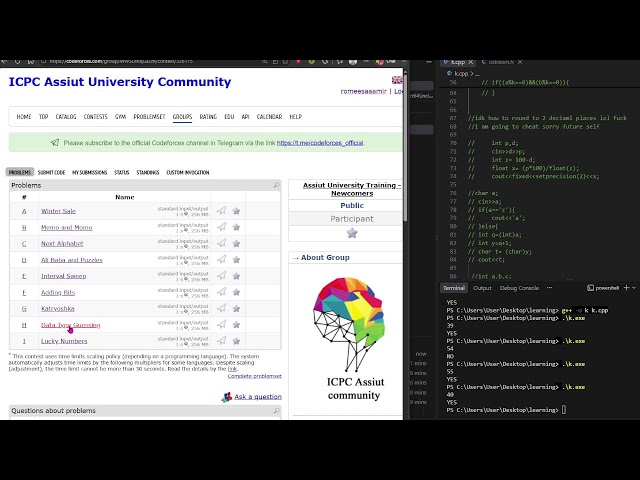Open romeesaaamir profile link
The width and height of the screenshot is (640, 480).
coord(363,91)
